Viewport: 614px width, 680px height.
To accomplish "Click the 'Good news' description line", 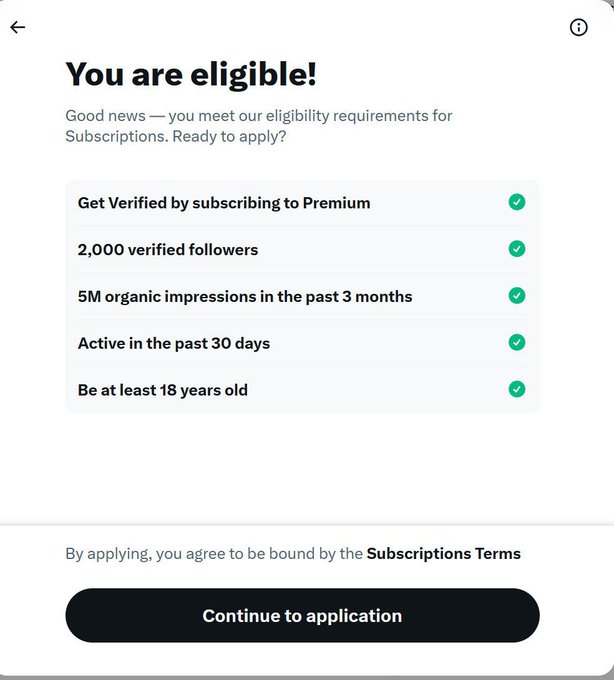I will 259,116.
